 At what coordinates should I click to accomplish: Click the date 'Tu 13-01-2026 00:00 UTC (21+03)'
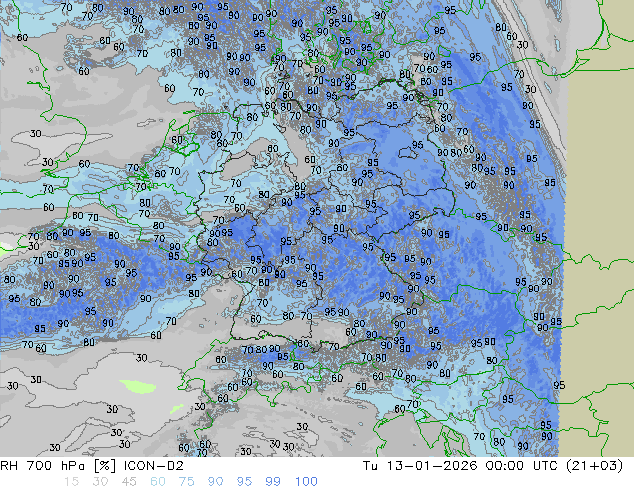492,466
